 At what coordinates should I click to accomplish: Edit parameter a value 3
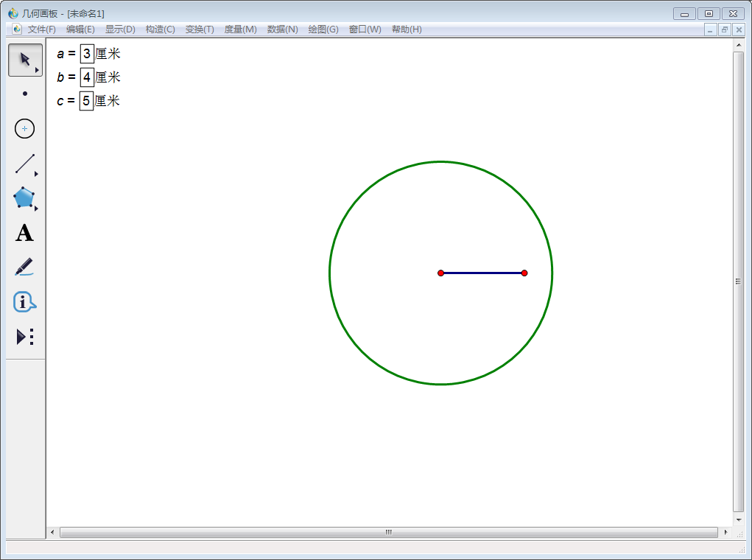pyautogui.click(x=87, y=54)
